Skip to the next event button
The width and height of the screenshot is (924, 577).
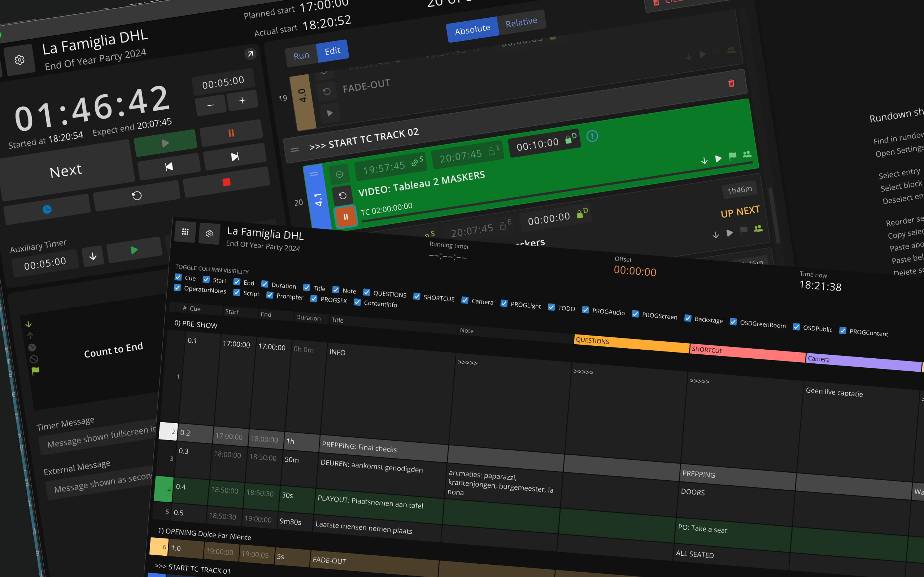click(235, 157)
